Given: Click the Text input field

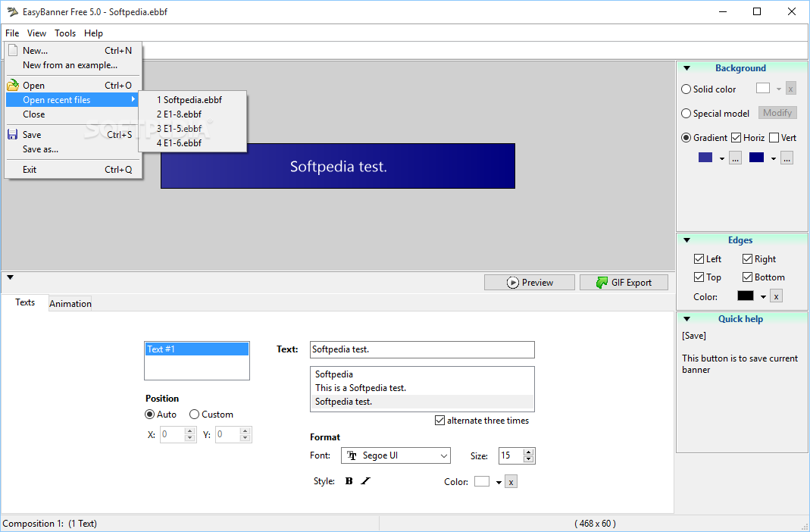Looking at the screenshot, I should click(x=422, y=349).
